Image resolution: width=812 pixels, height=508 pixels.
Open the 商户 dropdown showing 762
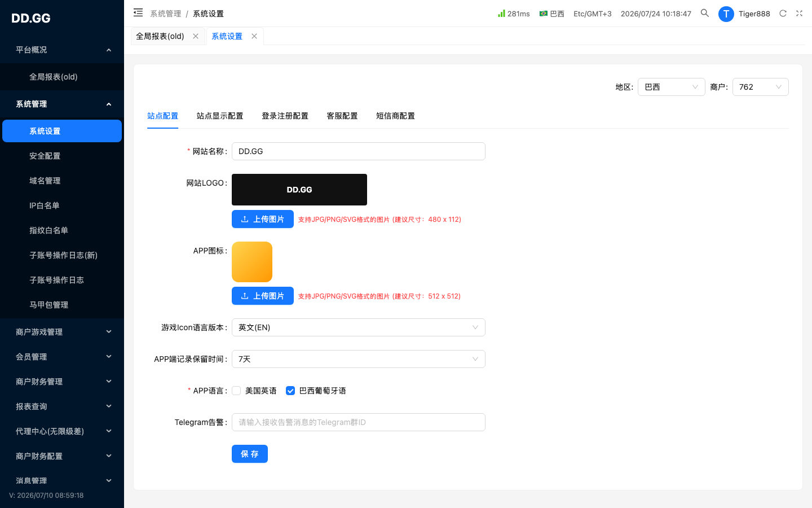[x=761, y=87]
